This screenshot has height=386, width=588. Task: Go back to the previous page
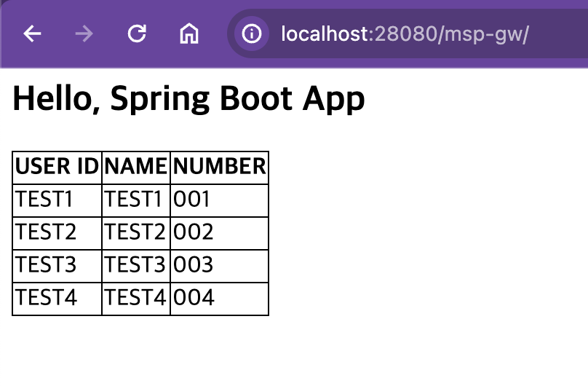point(32,34)
